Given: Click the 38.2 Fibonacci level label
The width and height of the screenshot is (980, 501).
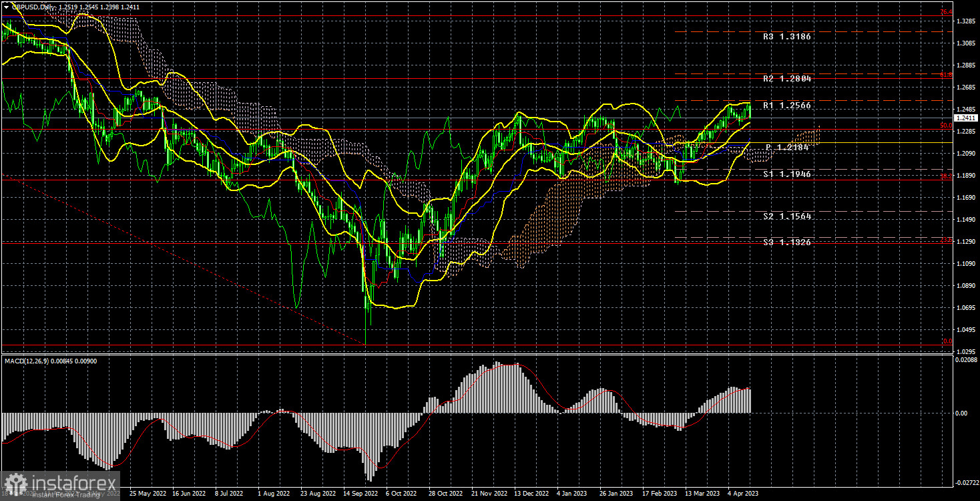Looking at the screenshot, I should pos(946,176).
